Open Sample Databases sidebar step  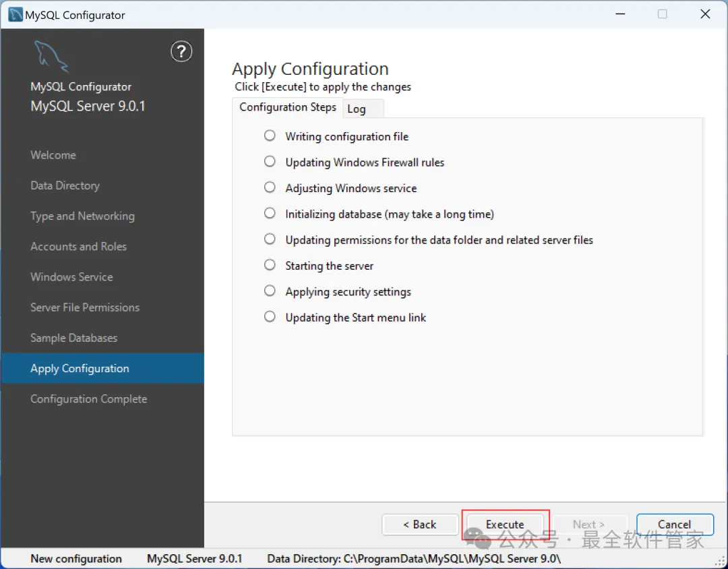click(74, 338)
